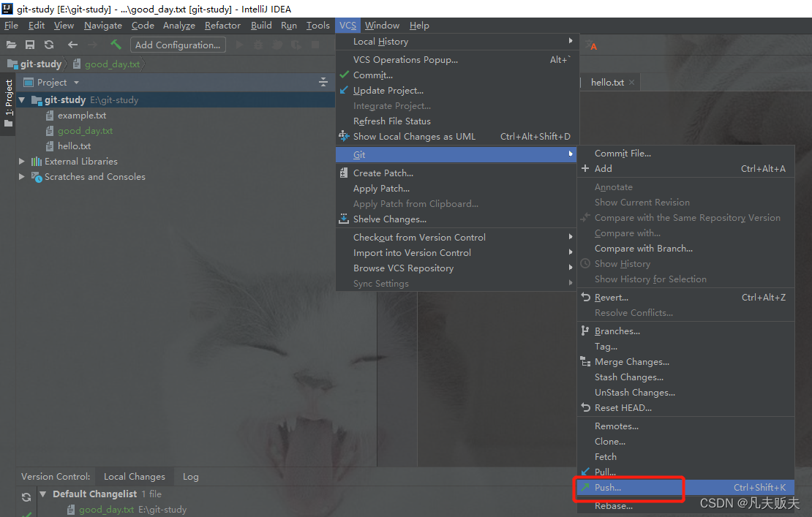
Task: Choose Update Project... in VCS menu
Action: (456, 91)
